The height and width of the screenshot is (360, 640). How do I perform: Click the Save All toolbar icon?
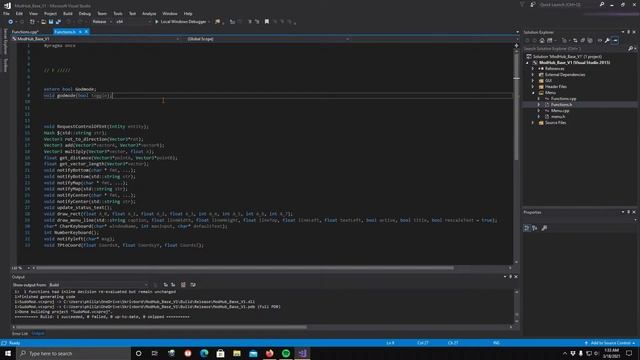pyautogui.click(x=58, y=22)
